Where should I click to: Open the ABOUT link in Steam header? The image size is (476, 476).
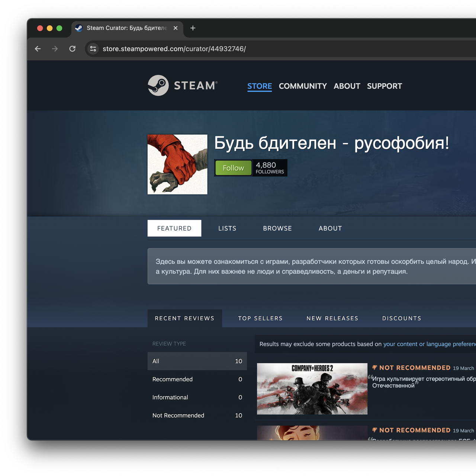[347, 86]
